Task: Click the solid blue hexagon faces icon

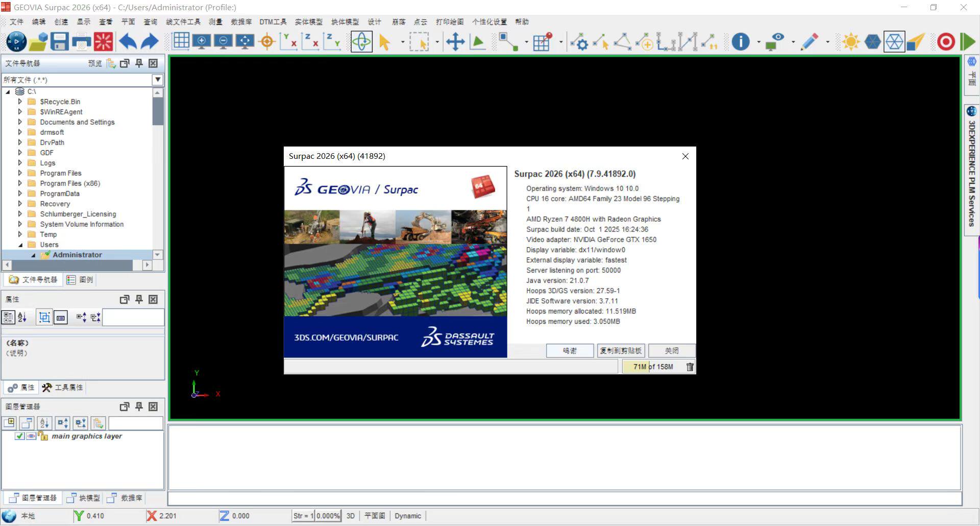Action: pyautogui.click(x=872, y=41)
